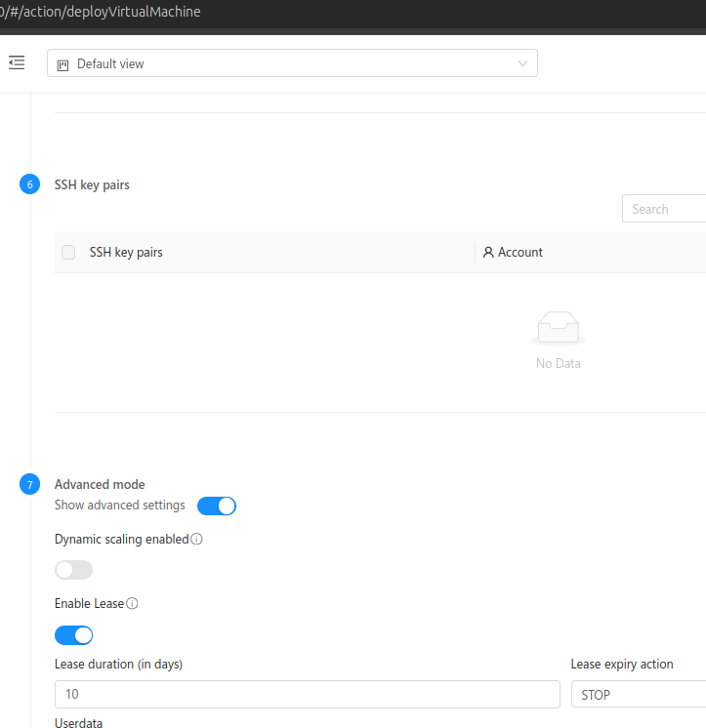706x728 pixels.
Task: Click the empty inbox No Data icon
Action: pyautogui.click(x=558, y=330)
